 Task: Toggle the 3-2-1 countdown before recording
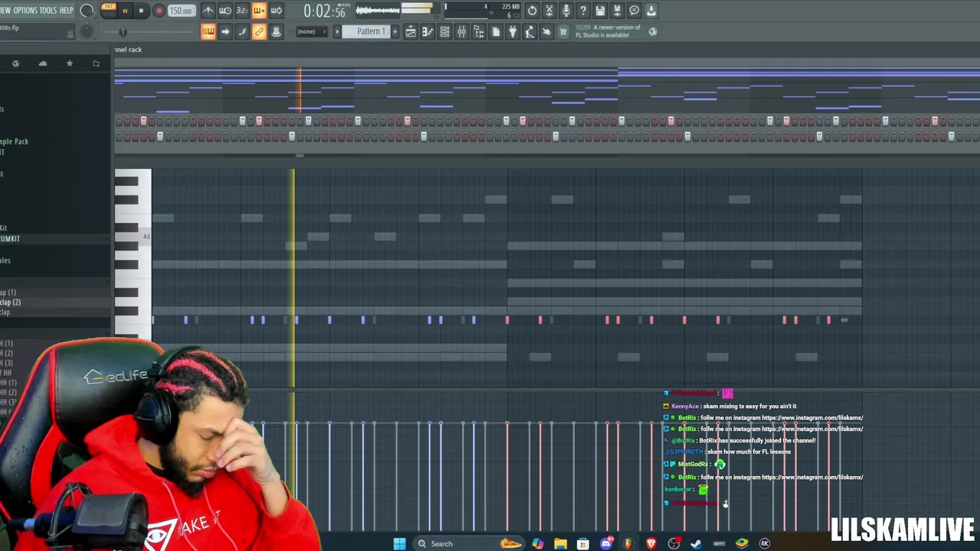click(242, 11)
